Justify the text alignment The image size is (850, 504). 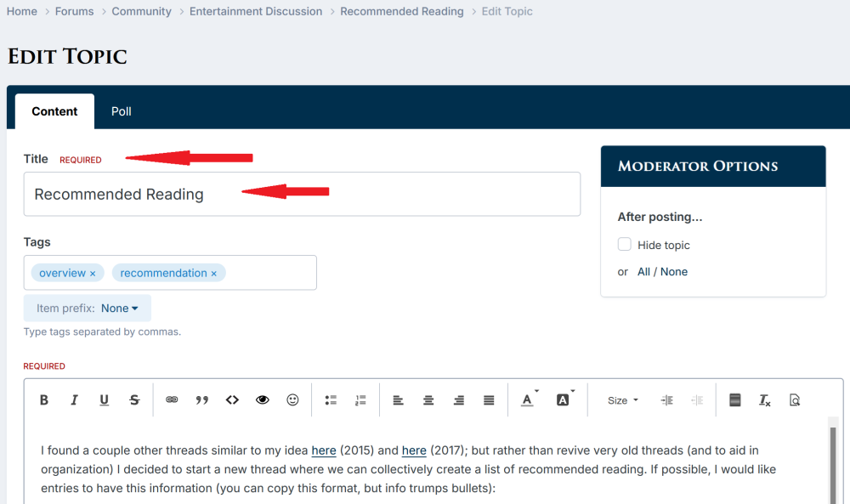489,400
